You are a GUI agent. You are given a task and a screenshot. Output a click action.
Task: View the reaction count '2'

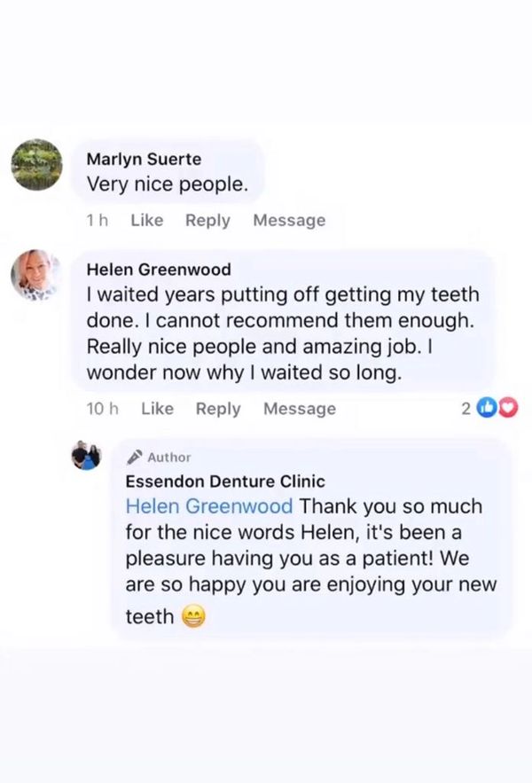(x=466, y=409)
